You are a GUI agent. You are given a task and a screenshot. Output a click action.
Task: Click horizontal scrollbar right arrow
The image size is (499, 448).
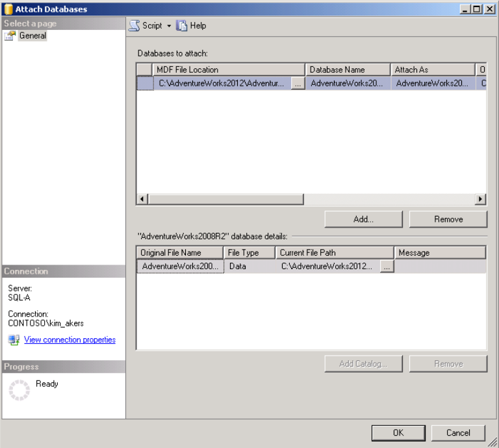(480, 199)
